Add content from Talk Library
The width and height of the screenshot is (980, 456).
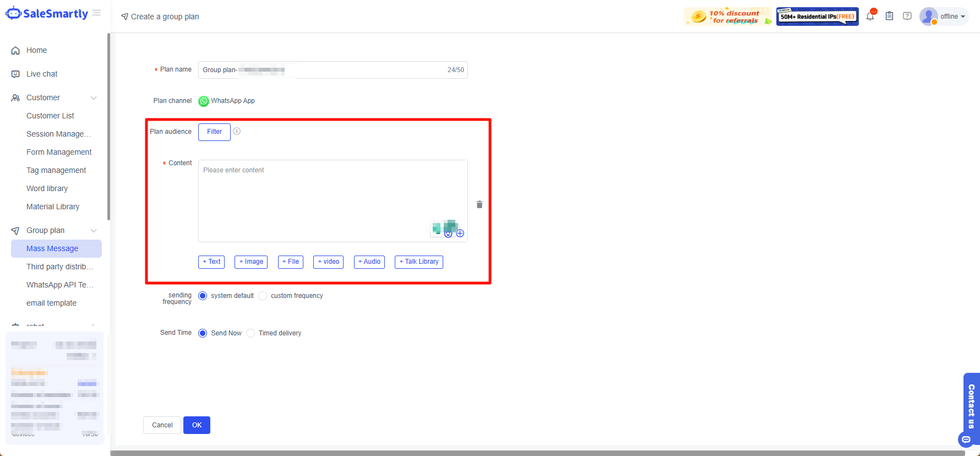pyautogui.click(x=418, y=262)
